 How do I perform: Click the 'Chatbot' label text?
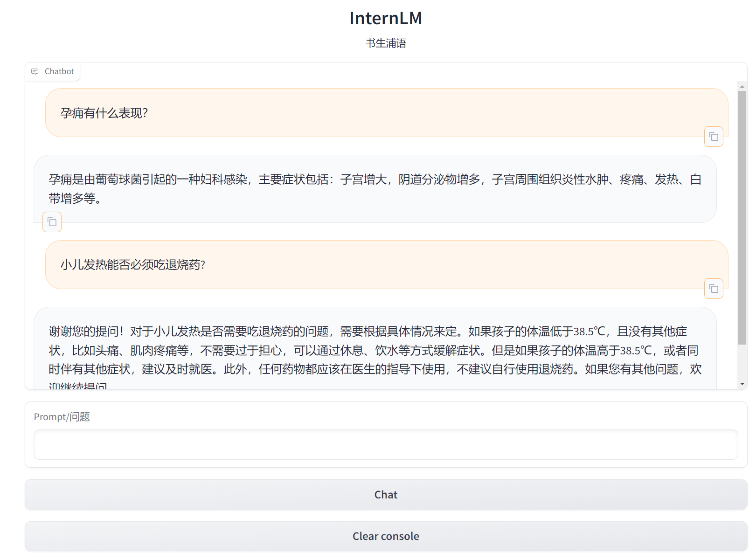59,71
